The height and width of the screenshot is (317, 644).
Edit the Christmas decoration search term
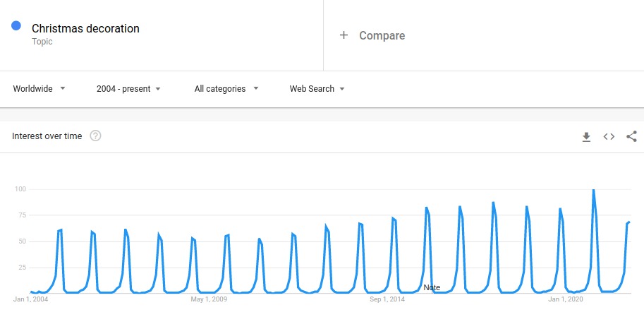point(85,28)
